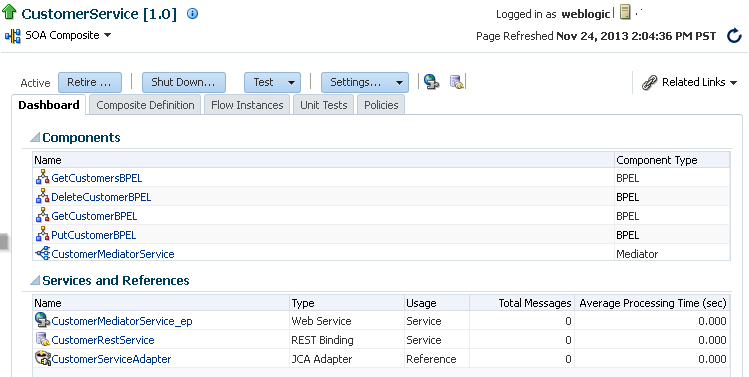749x377 pixels.
Task: Click the server icon beside weblogic
Action: point(625,12)
